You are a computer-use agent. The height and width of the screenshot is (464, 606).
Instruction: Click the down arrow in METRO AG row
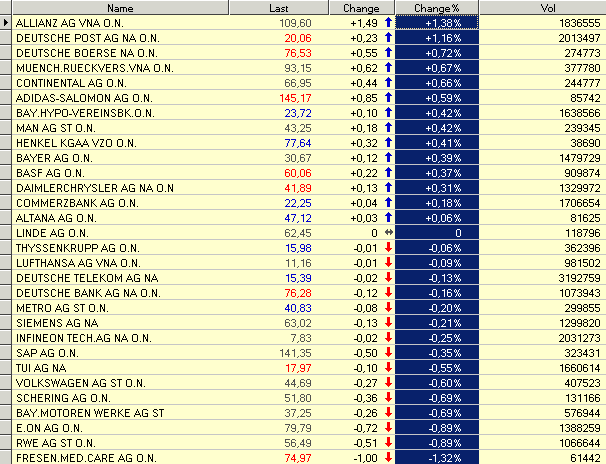(x=388, y=308)
